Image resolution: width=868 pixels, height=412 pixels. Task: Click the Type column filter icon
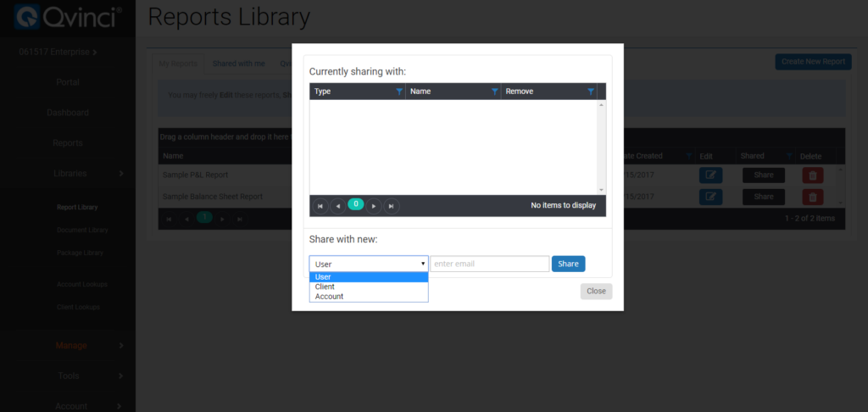(x=399, y=92)
